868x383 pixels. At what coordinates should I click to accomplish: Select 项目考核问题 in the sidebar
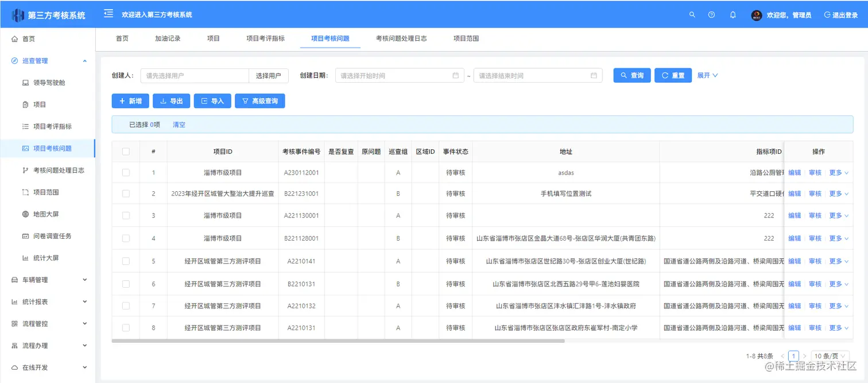point(48,148)
